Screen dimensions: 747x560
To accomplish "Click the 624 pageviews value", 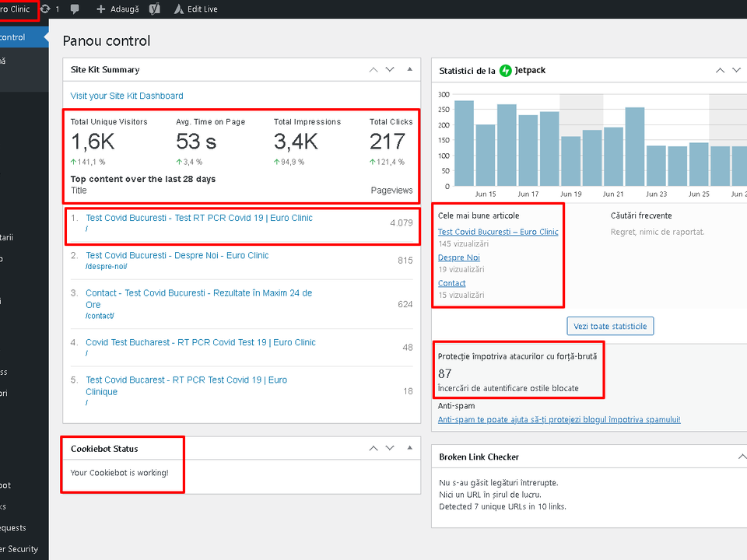I will tap(405, 304).
